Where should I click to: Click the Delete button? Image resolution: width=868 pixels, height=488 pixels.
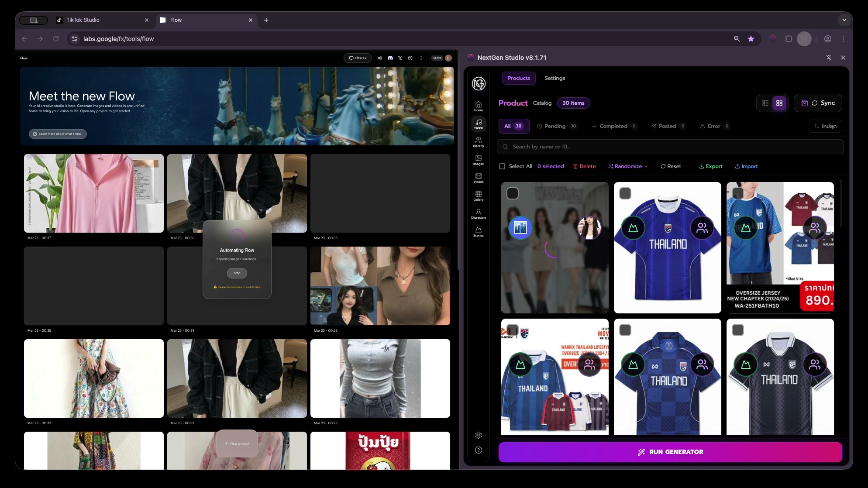click(x=584, y=166)
